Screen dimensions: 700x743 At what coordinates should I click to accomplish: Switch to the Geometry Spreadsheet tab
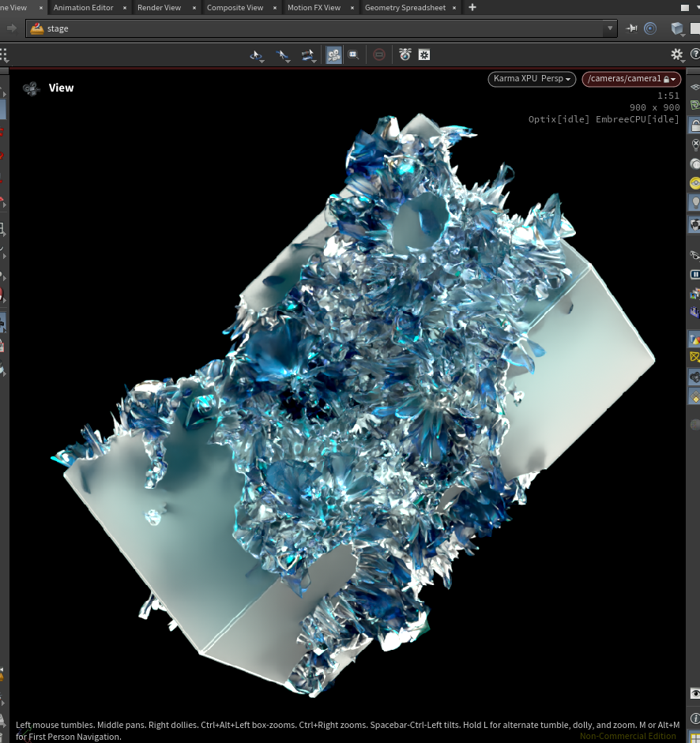[405, 7]
